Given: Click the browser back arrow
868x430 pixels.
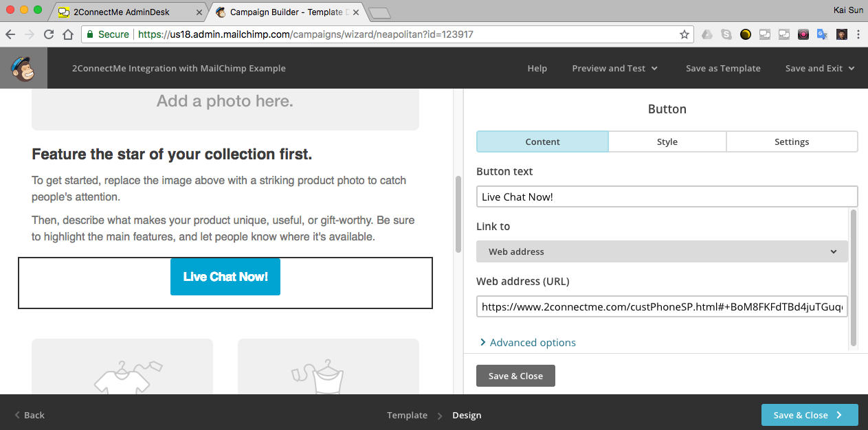Looking at the screenshot, I should 11,34.
